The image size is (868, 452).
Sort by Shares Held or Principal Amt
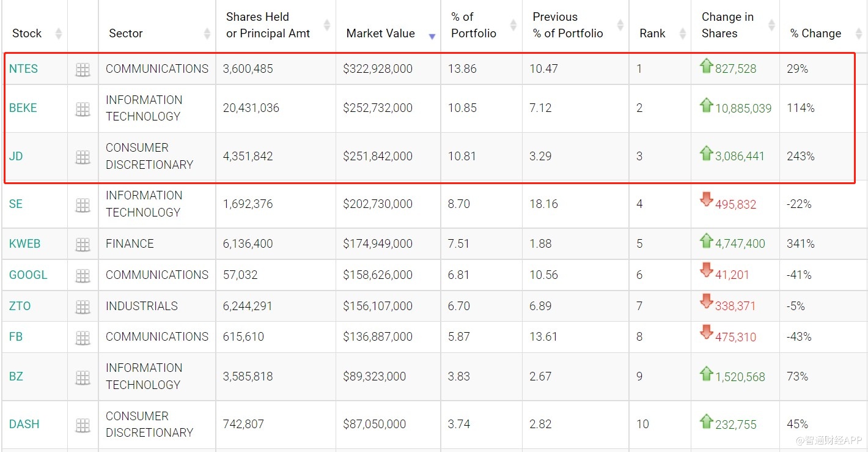point(268,25)
